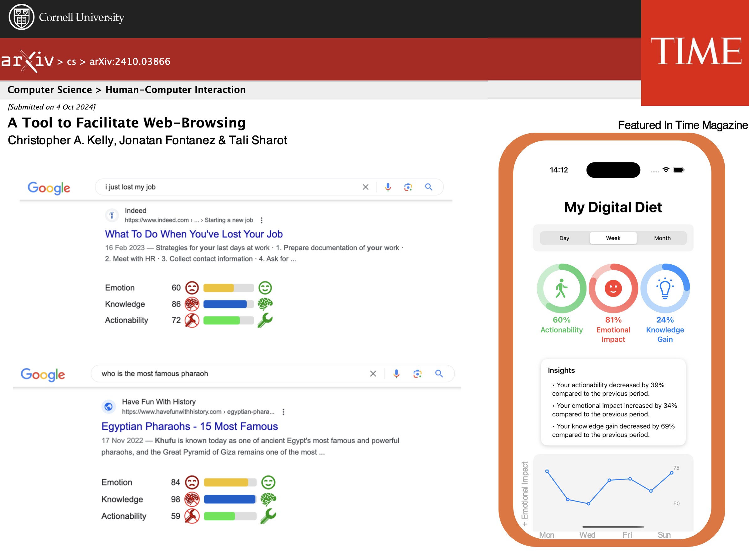
Task: Click green wrench icon next to Actionability 59
Action: click(268, 516)
